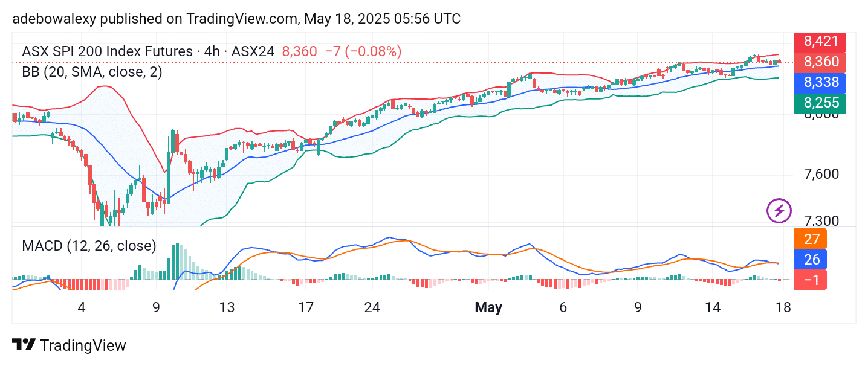Open the 4h interval label
This screenshot has width=868, height=366.
click(x=212, y=52)
